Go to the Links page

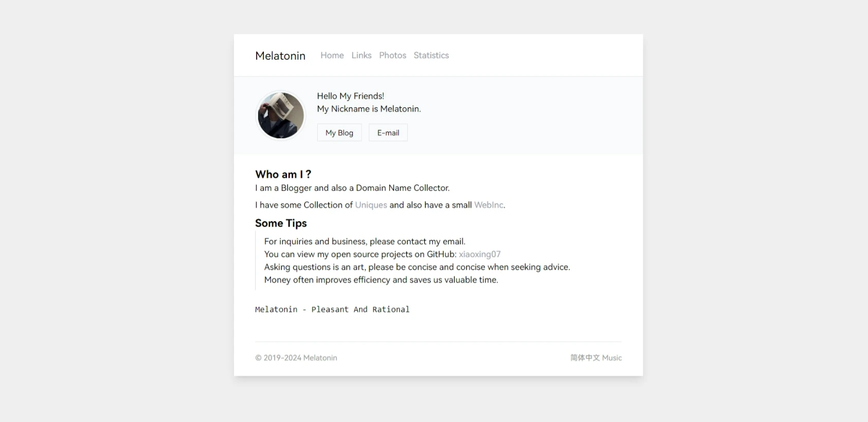tap(361, 56)
